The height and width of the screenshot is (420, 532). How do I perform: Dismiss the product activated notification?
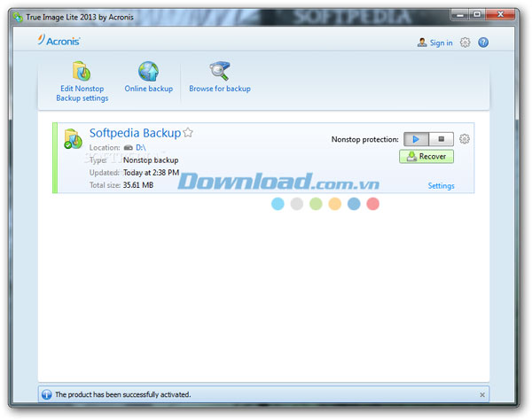click(482, 394)
